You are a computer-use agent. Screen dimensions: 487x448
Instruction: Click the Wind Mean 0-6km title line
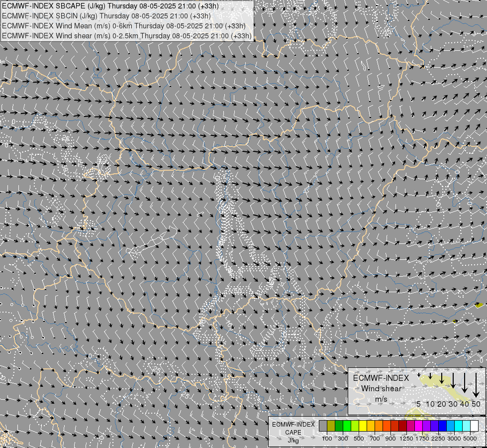pyautogui.click(x=123, y=26)
